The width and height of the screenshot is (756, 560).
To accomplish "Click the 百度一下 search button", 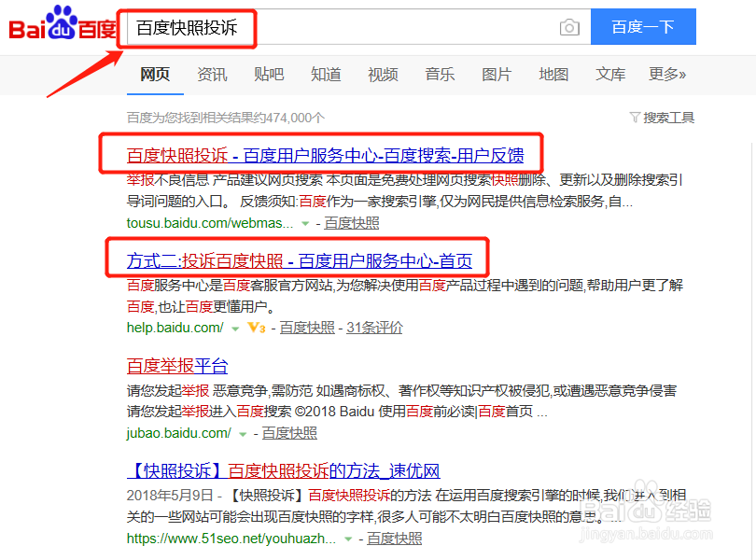I will (x=643, y=26).
